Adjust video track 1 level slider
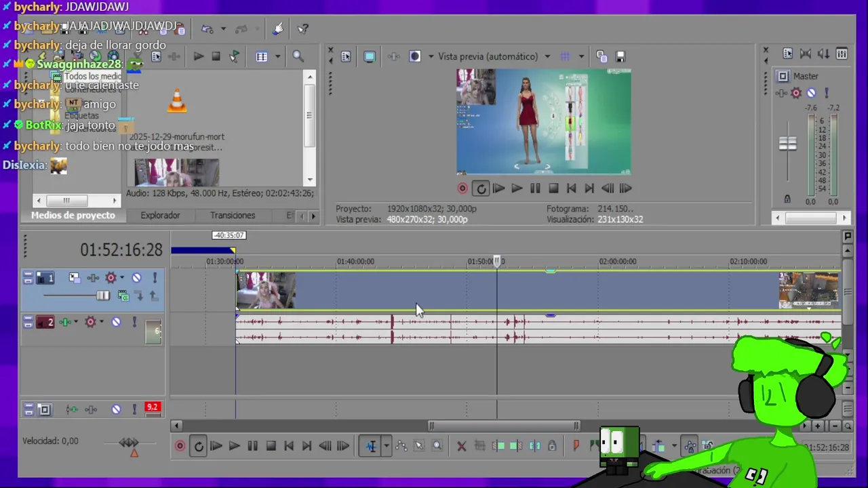 (x=102, y=296)
